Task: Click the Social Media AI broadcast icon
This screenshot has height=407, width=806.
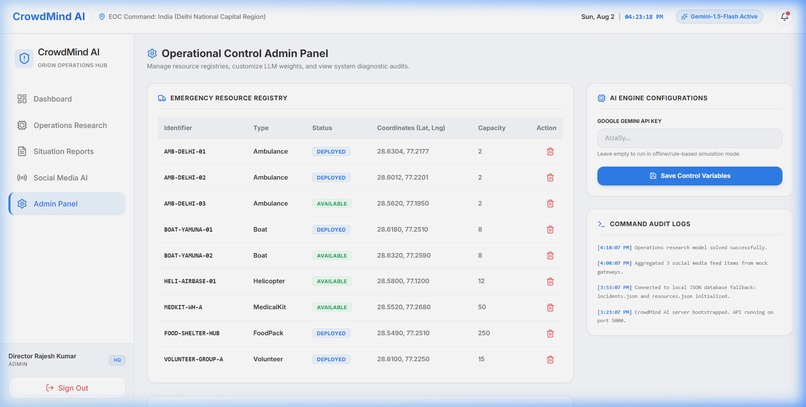Action: tap(22, 177)
